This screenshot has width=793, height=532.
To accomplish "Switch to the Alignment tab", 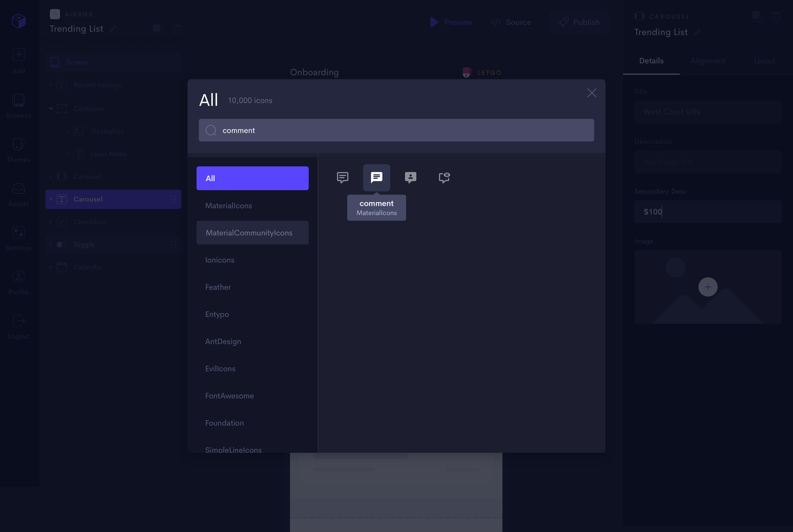I will click(708, 61).
